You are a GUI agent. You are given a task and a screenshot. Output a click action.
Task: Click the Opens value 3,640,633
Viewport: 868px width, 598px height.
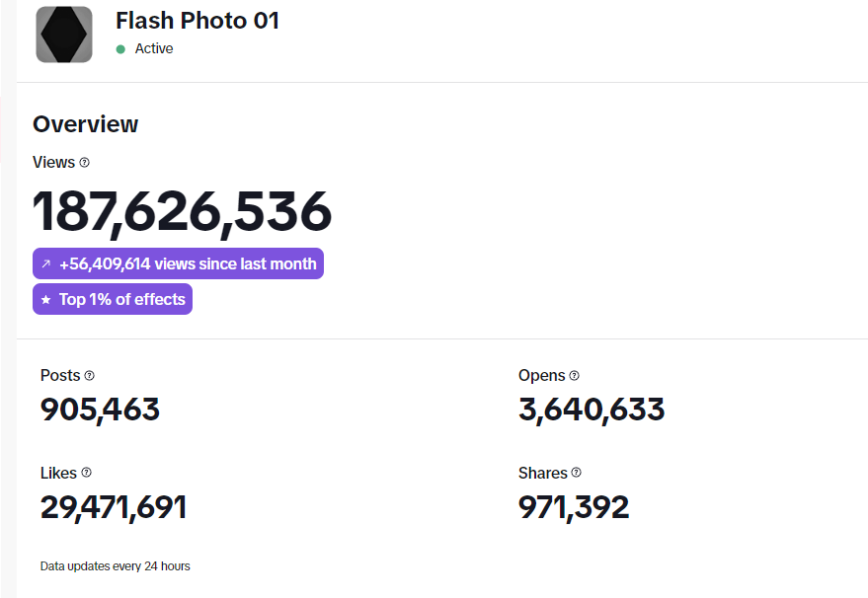pos(592,410)
